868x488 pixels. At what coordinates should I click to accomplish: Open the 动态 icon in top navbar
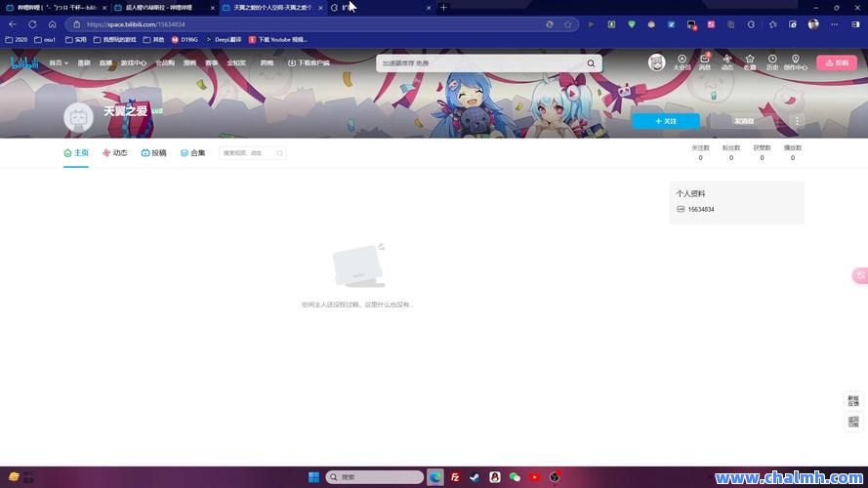pyautogui.click(x=726, y=62)
